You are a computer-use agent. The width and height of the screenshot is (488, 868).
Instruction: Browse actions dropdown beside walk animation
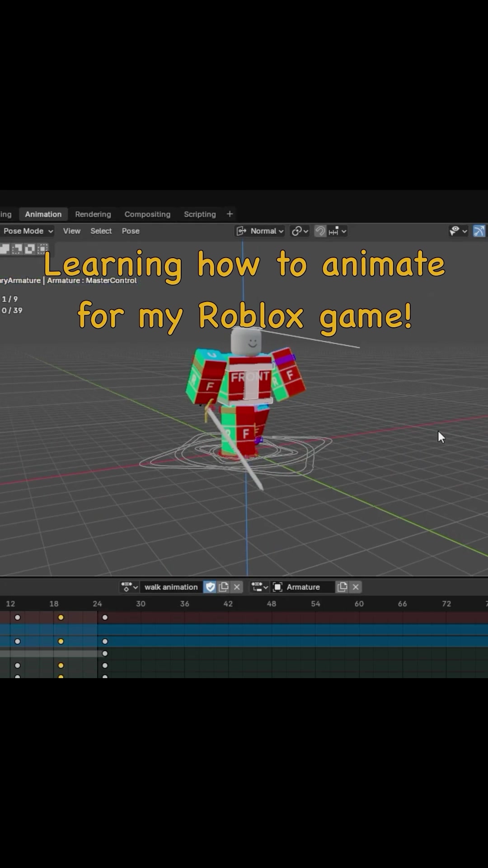point(129,587)
